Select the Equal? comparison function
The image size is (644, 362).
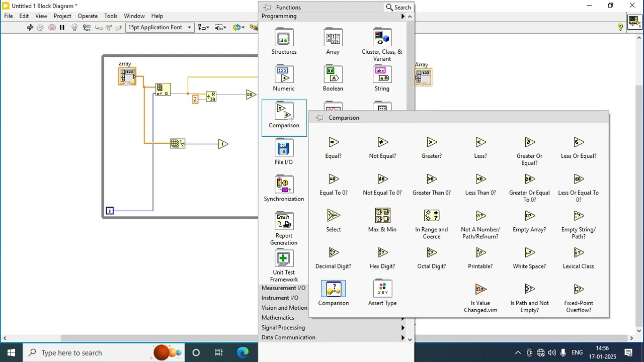click(x=333, y=148)
